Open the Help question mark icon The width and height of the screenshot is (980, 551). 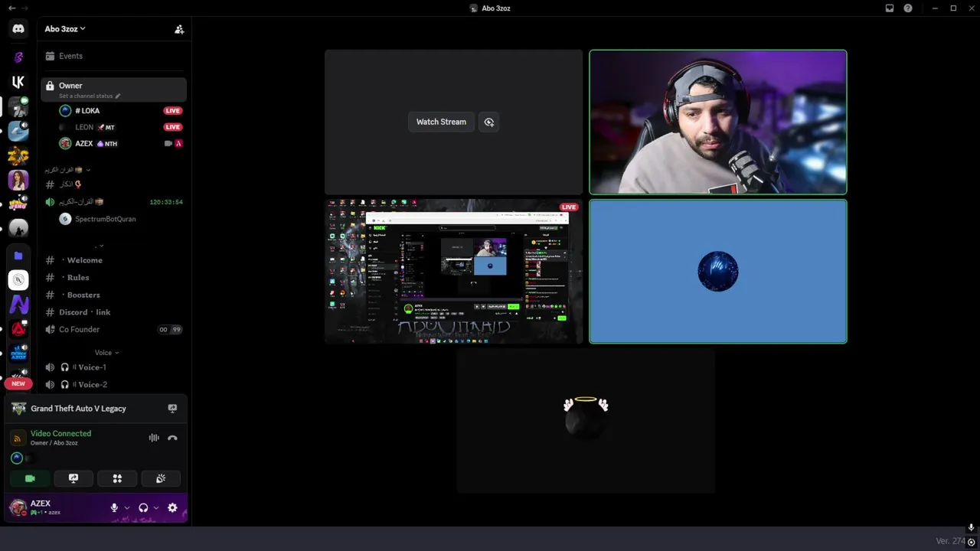pyautogui.click(x=908, y=8)
